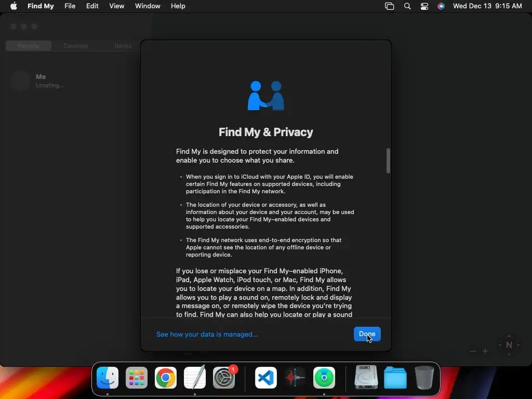This screenshot has height=399, width=532.
Task: Click the Find My icon in the Dock
Action: coord(324,378)
